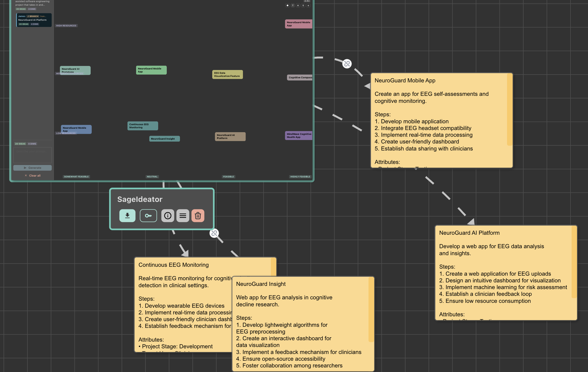
Task: Toggle the dot view mode button
Action: click(288, 5)
